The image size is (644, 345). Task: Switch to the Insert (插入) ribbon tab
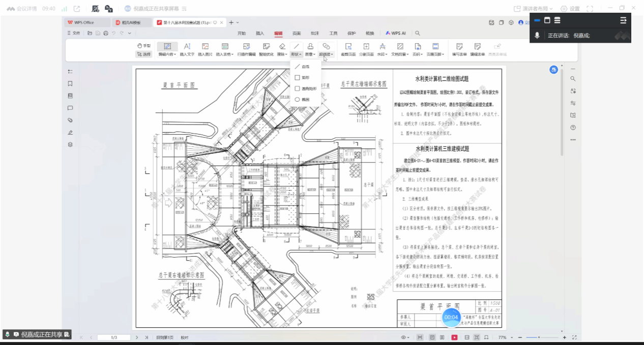(260, 33)
